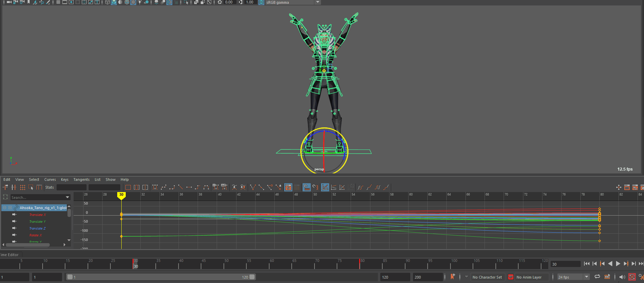Select the Translate Y channel
Viewport: 644px width, 283px height.
pyautogui.click(x=37, y=221)
